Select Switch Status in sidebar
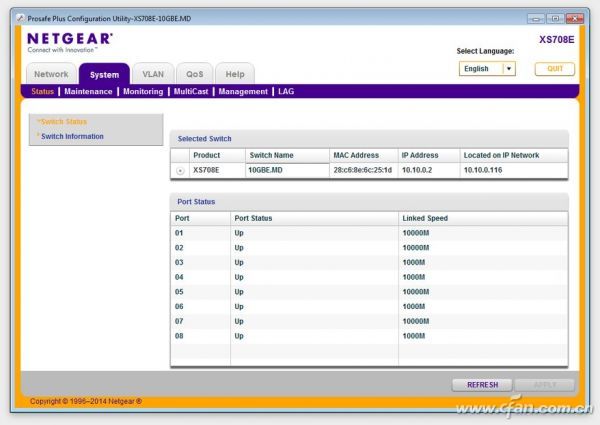The height and width of the screenshot is (425, 600). tap(64, 122)
